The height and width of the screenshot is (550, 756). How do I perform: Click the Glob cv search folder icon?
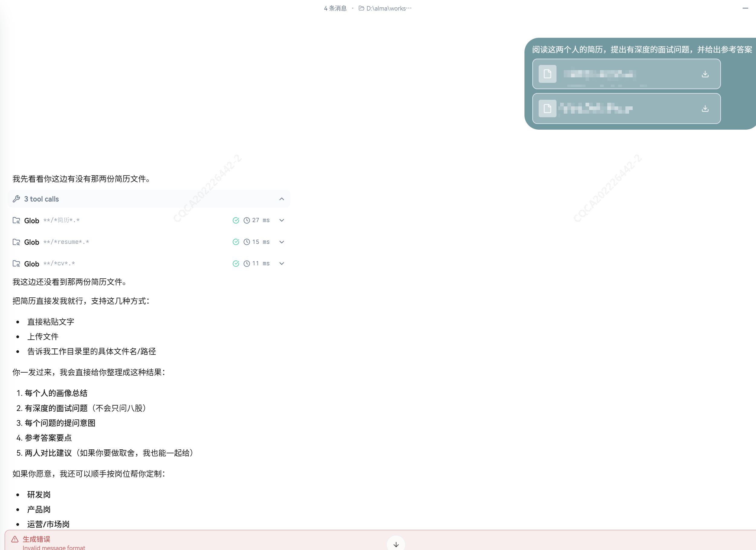(16, 264)
